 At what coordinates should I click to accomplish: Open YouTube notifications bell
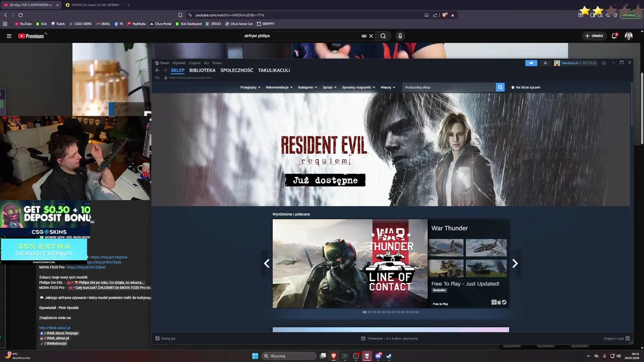click(614, 36)
